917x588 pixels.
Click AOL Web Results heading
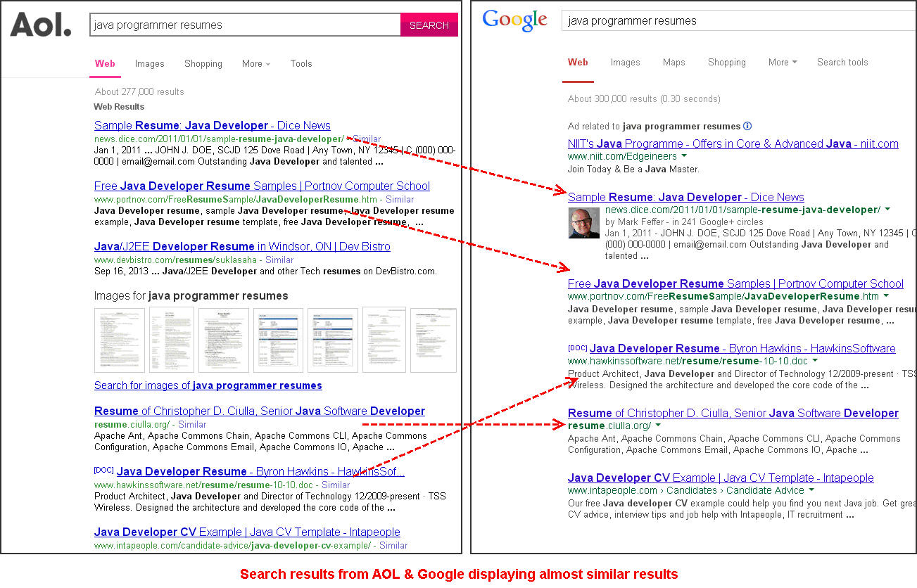119,107
